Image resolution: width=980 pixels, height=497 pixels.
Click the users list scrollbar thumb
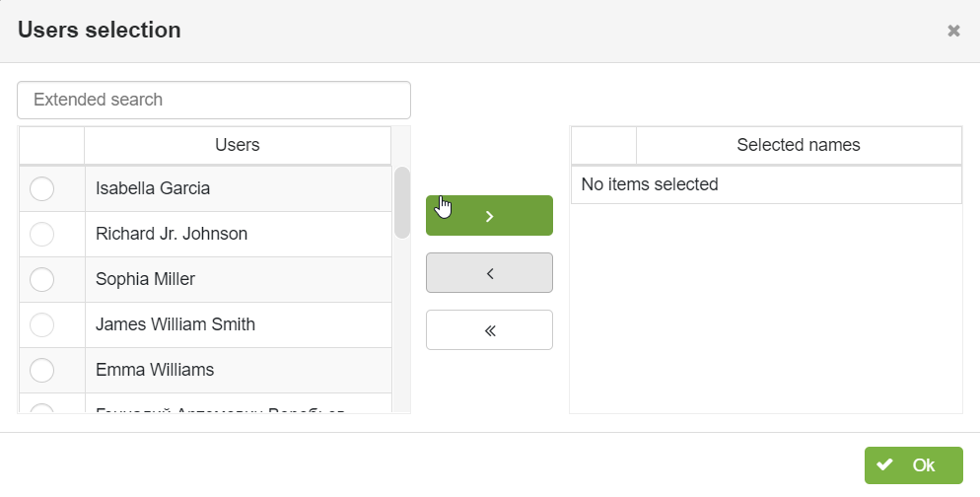[x=402, y=202]
